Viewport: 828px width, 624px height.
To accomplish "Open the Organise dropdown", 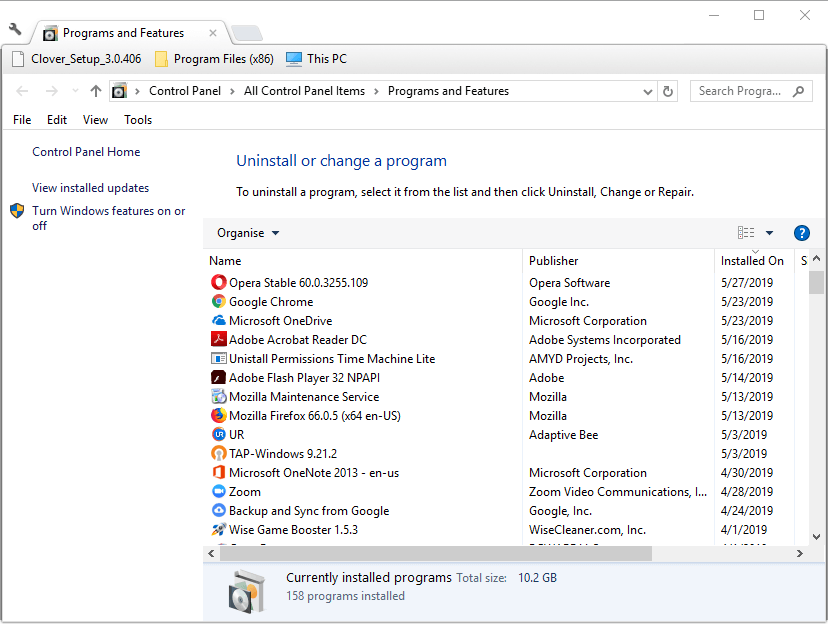I will point(248,233).
